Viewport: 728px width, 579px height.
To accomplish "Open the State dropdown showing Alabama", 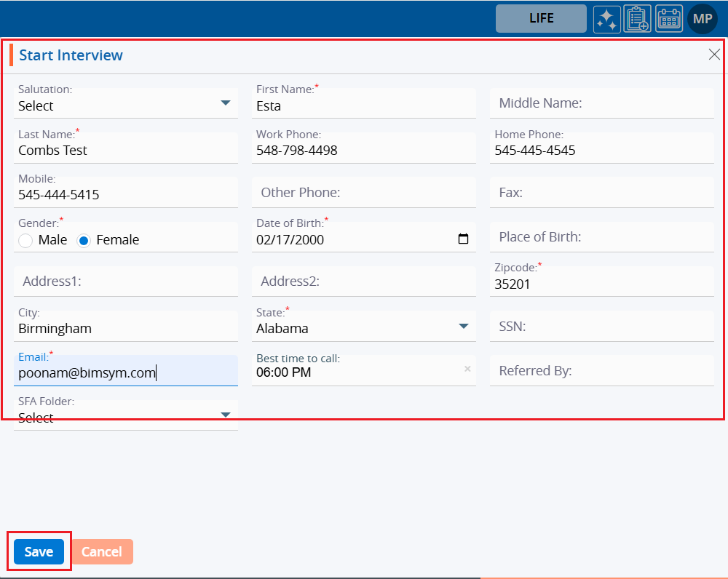I will (x=463, y=327).
